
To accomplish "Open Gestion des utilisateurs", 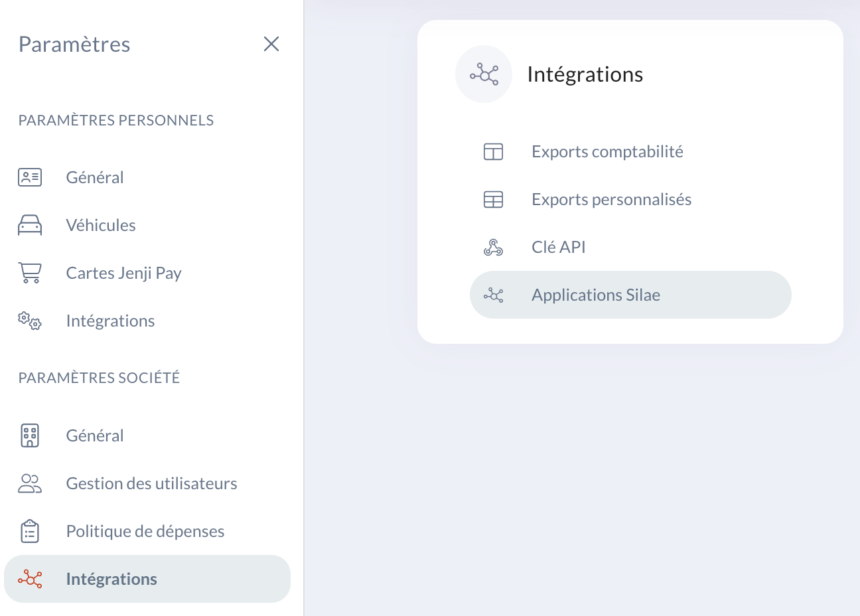I will pos(147,483).
